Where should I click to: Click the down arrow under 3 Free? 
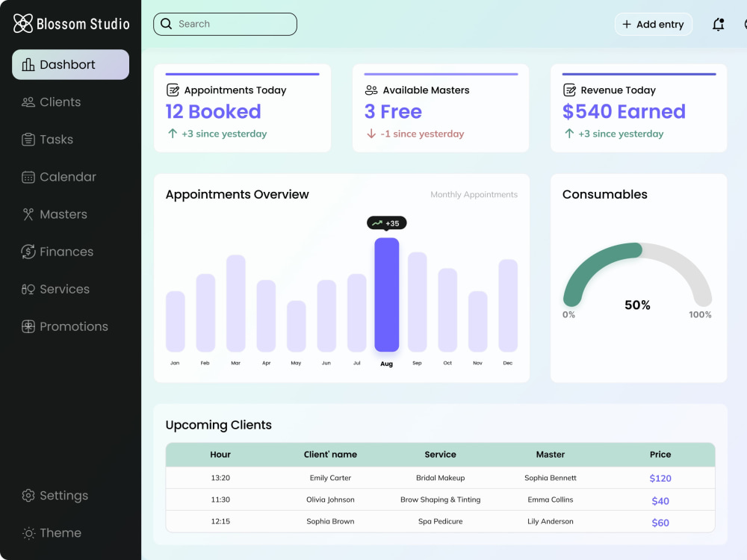[371, 134]
